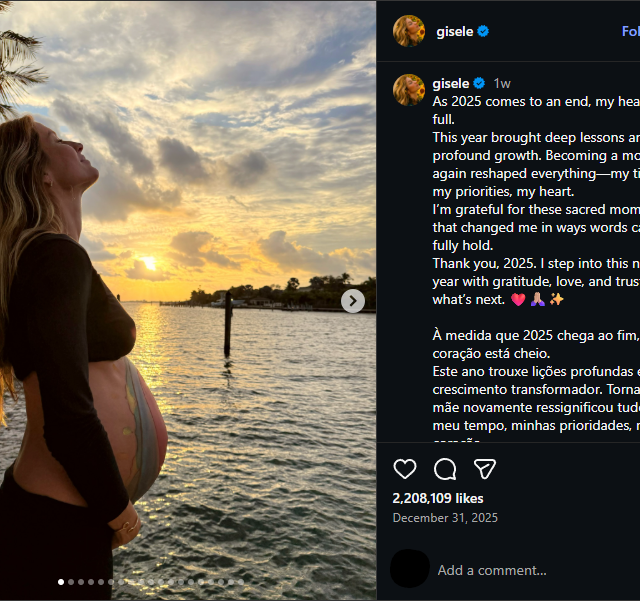Open gisele profile from header username
The width and height of the screenshot is (640, 601).
click(454, 32)
